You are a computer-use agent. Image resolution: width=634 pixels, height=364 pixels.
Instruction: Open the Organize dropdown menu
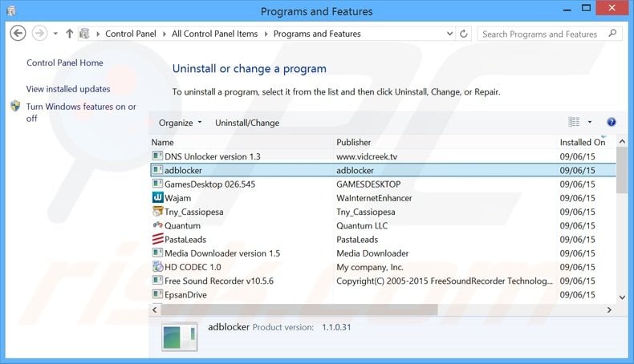pos(180,123)
